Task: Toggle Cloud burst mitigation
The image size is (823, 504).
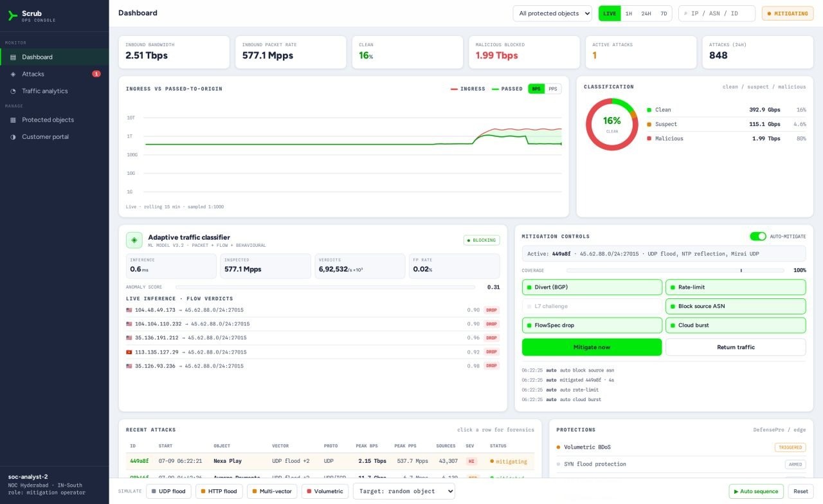Action: point(736,325)
